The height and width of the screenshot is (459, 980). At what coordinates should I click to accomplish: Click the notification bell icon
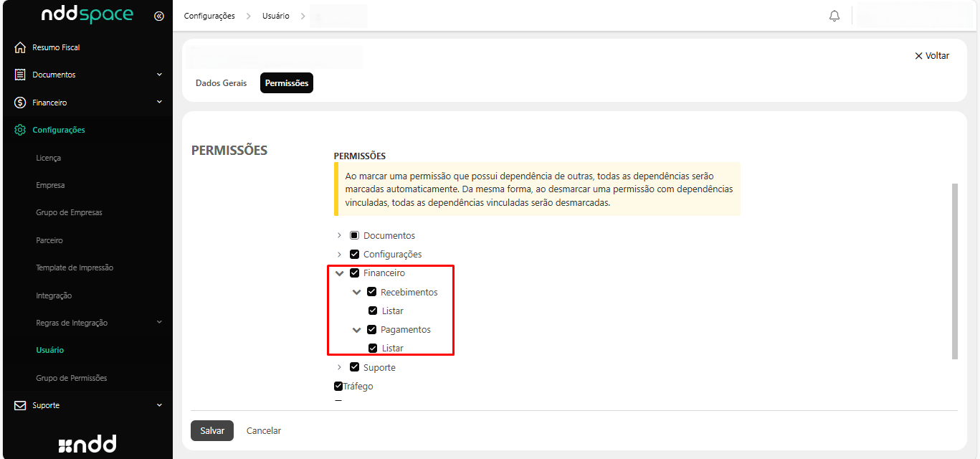pos(834,16)
